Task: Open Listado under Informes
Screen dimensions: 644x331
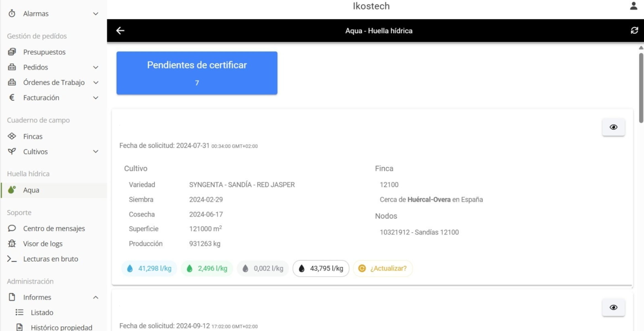Action: tap(42, 312)
